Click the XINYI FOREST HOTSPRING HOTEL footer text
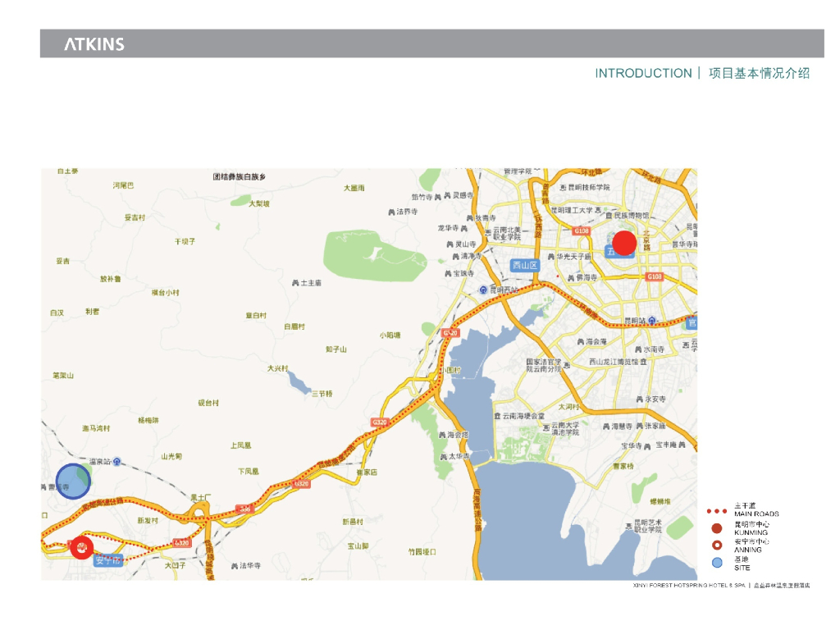 pos(689,586)
